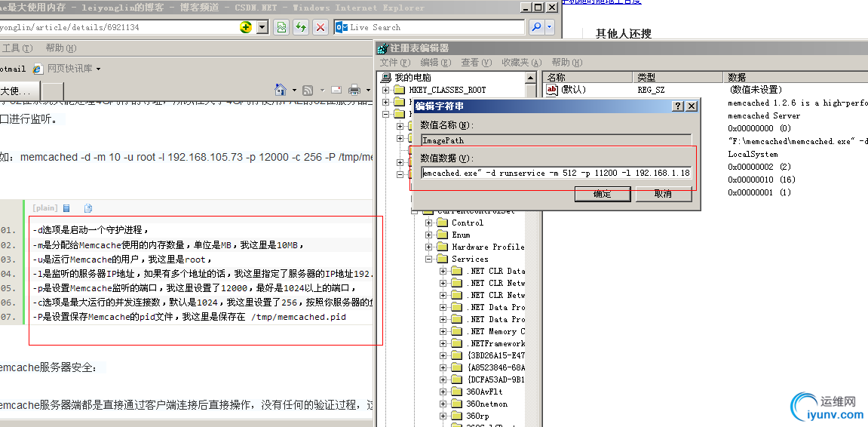Open the search provider dropdown arrow

point(550,27)
